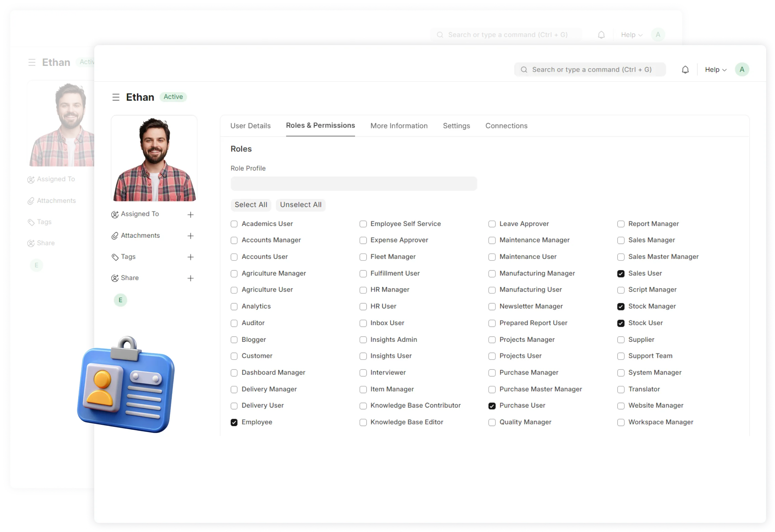Click the Attachments paperclip icon
Screen dimensions: 775x532
click(x=115, y=235)
